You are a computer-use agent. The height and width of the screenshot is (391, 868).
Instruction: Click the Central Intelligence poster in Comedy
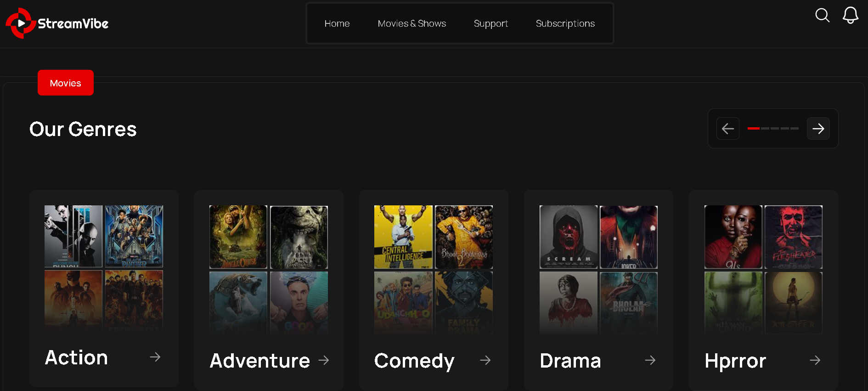403,237
